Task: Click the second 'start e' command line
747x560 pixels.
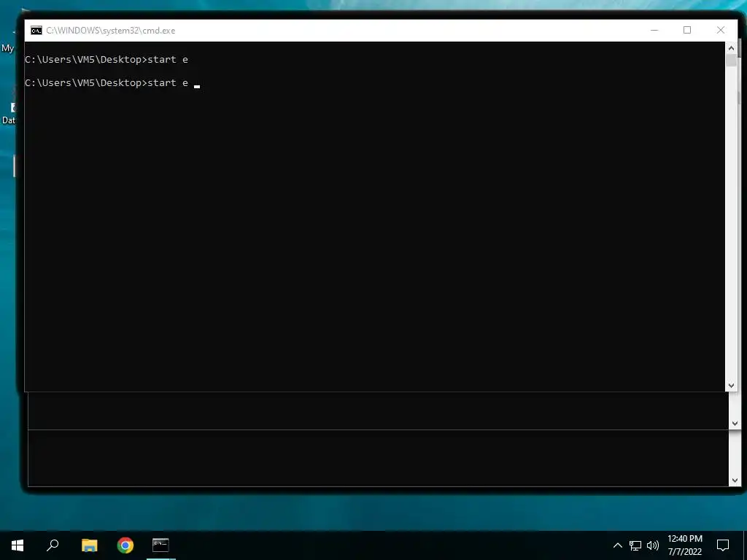Action: tap(107, 83)
